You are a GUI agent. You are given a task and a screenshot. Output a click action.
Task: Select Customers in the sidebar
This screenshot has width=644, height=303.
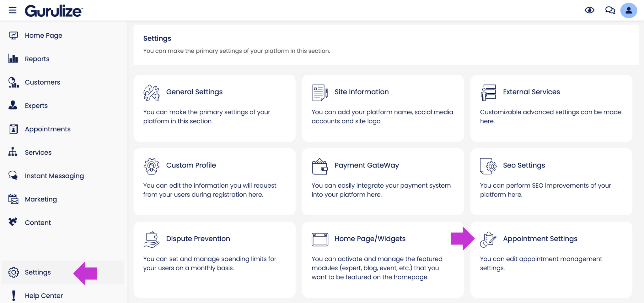pos(42,82)
